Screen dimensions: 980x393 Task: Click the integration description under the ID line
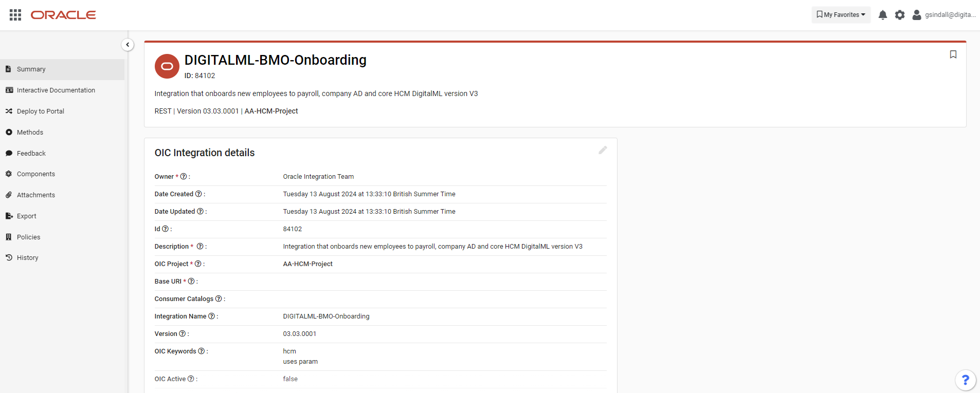click(x=316, y=93)
